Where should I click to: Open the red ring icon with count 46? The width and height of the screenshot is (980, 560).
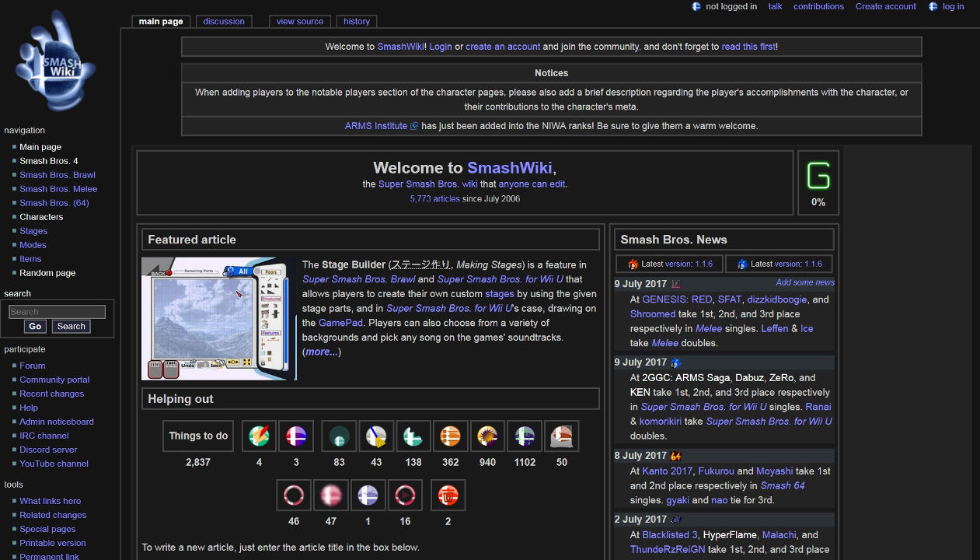click(x=294, y=495)
